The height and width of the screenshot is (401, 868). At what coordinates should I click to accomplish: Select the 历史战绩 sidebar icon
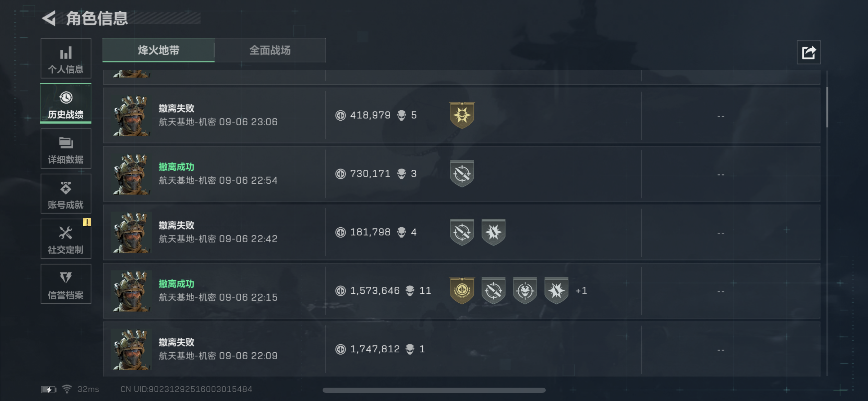66,104
